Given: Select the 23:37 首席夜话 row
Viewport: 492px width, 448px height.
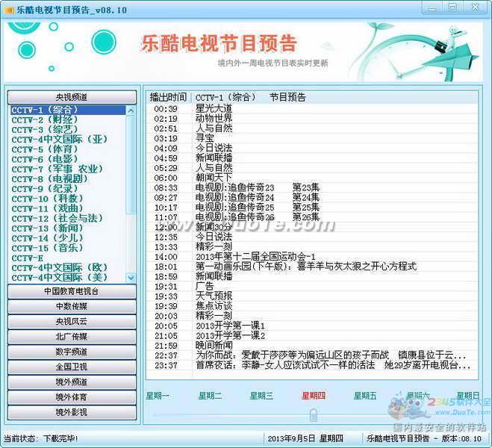Looking at the screenshot, I should 312,365.
